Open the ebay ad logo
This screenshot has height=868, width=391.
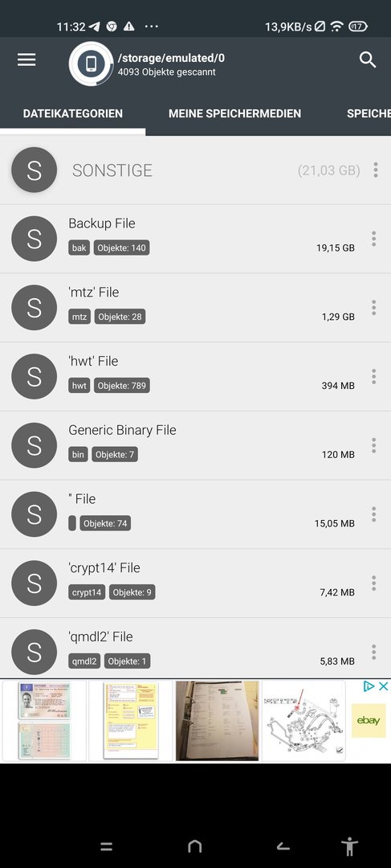pos(369,721)
